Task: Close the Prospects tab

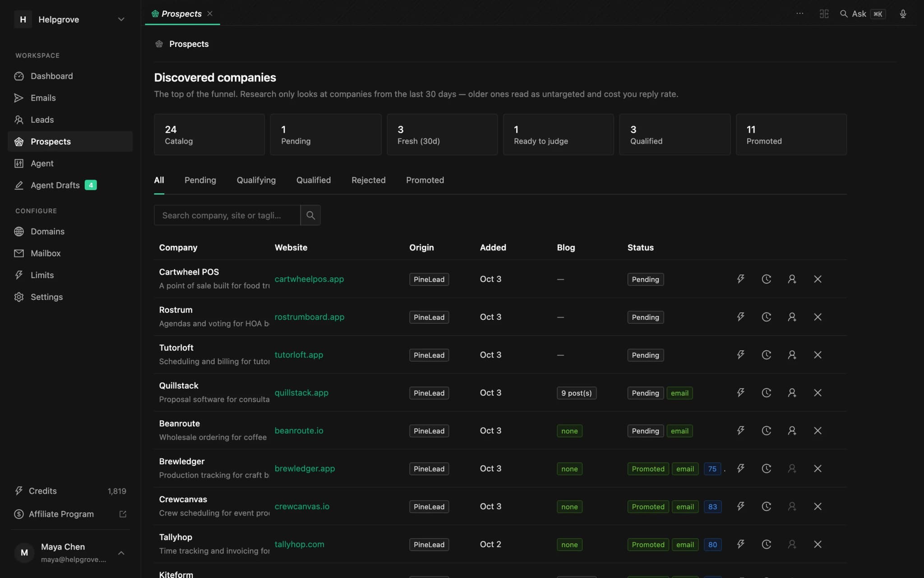Action: (x=210, y=14)
